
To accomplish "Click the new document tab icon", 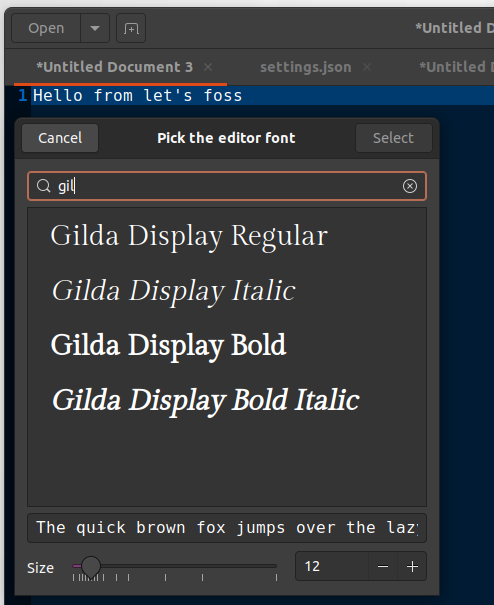I will click(131, 28).
